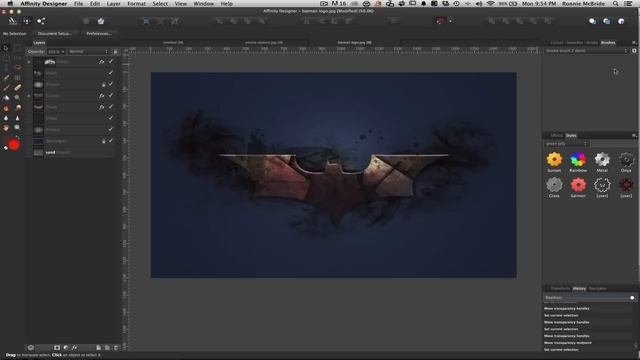Click the Lock layer icon beside blend mode

coord(116,52)
